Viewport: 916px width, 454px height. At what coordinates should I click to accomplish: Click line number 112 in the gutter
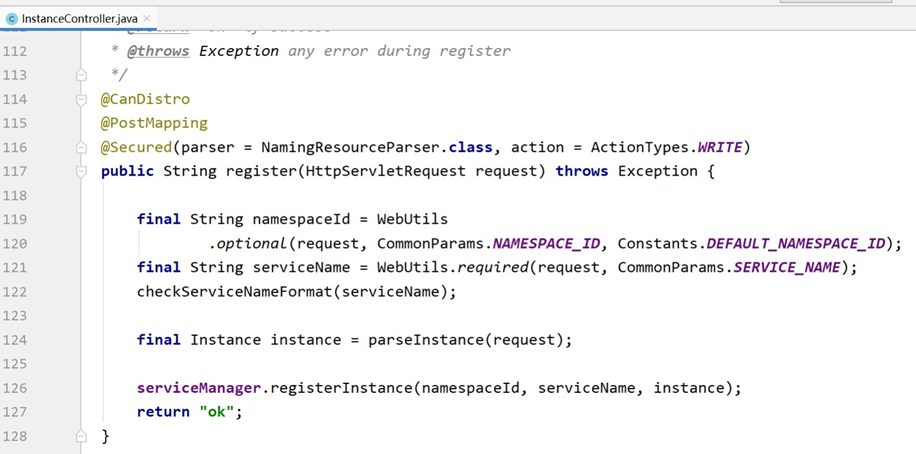(15, 51)
